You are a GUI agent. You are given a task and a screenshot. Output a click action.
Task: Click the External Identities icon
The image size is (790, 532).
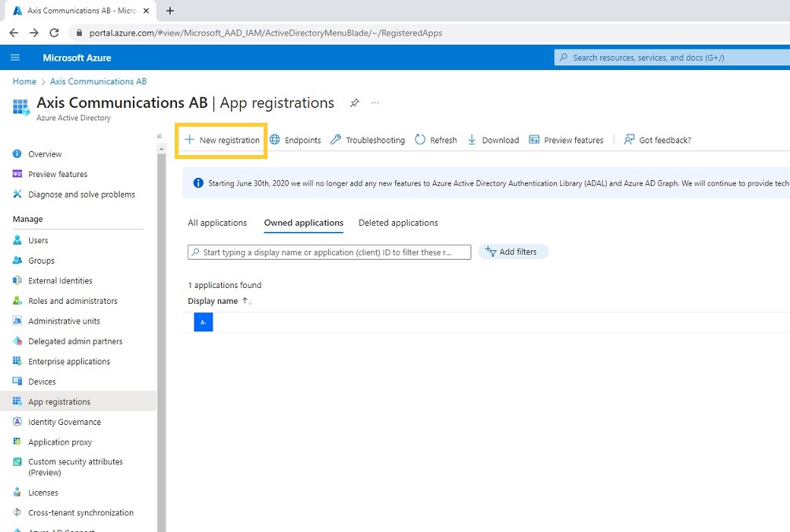tap(17, 280)
